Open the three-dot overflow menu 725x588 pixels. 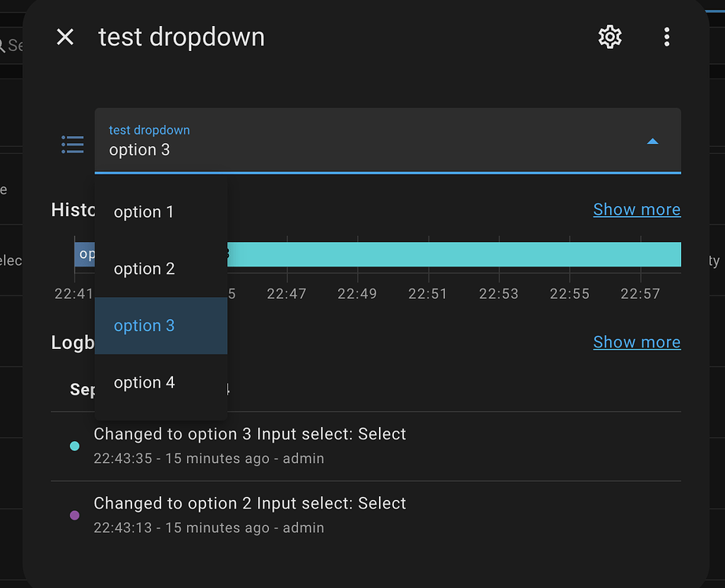667,37
